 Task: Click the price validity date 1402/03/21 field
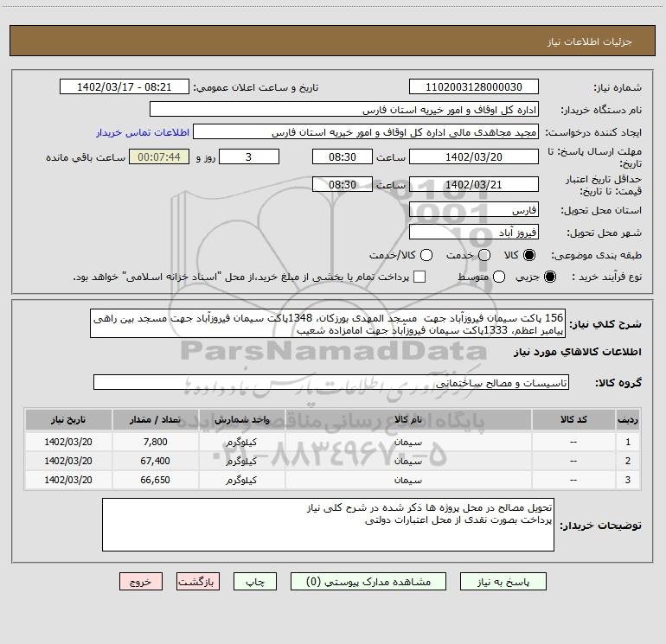474,184
